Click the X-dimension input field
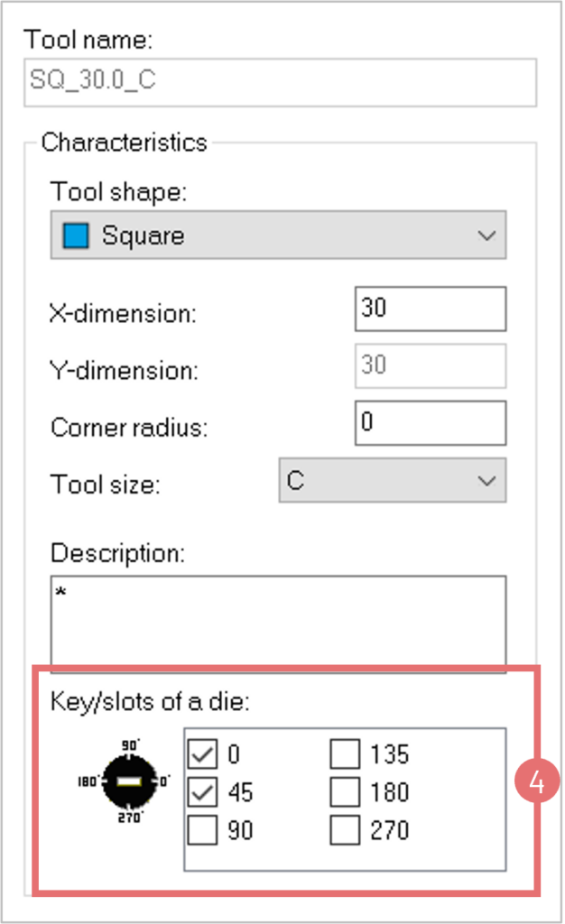 point(430,309)
